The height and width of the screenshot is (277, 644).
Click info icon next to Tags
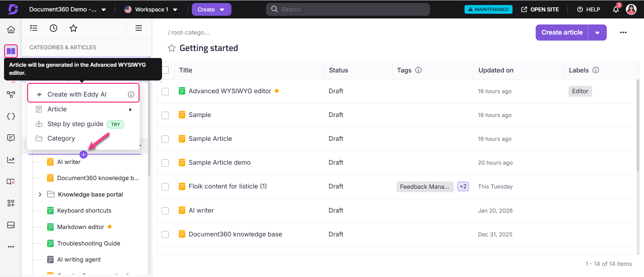click(418, 70)
